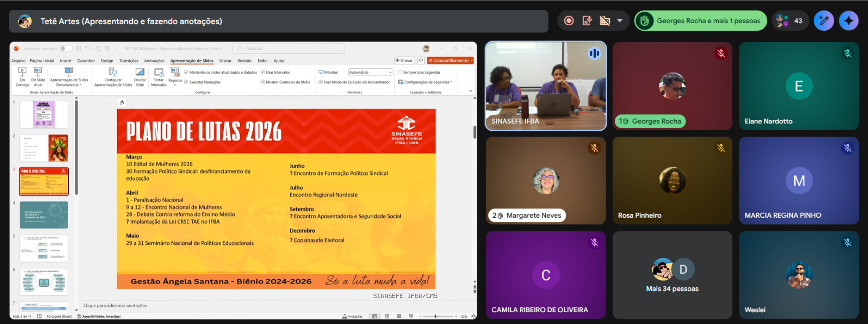
Task: Click the Ocultar Slide icon
Action: tap(140, 73)
